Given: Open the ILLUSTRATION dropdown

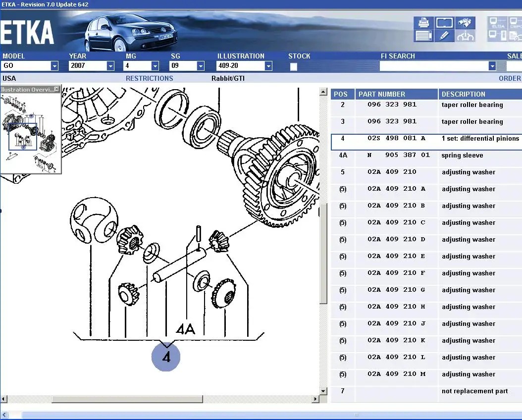Looking at the screenshot, I should [x=268, y=66].
